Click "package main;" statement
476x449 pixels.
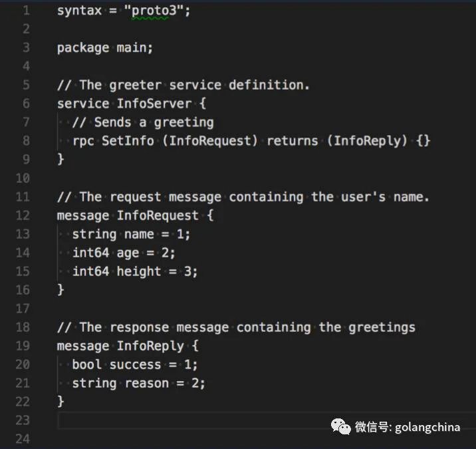coord(105,48)
